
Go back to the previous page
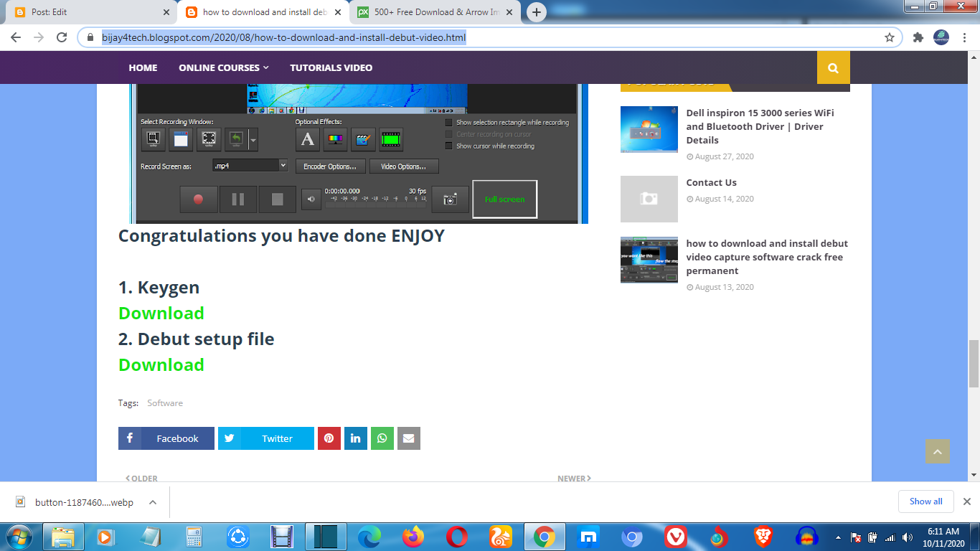(16, 37)
